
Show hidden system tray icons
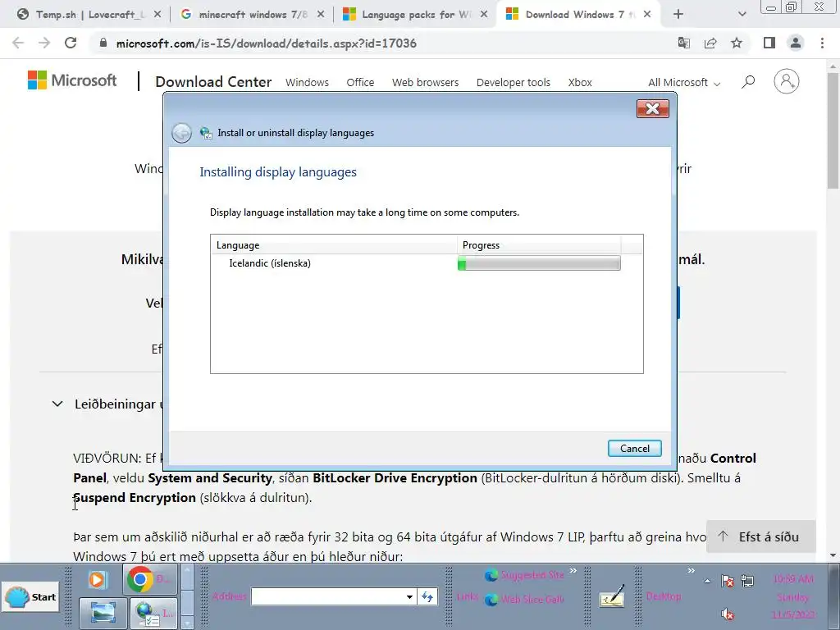click(708, 581)
